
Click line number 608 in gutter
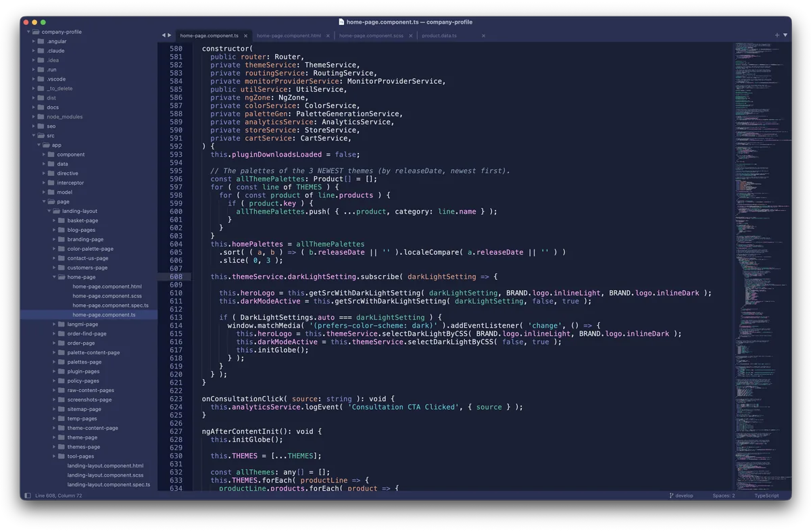coord(176,276)
